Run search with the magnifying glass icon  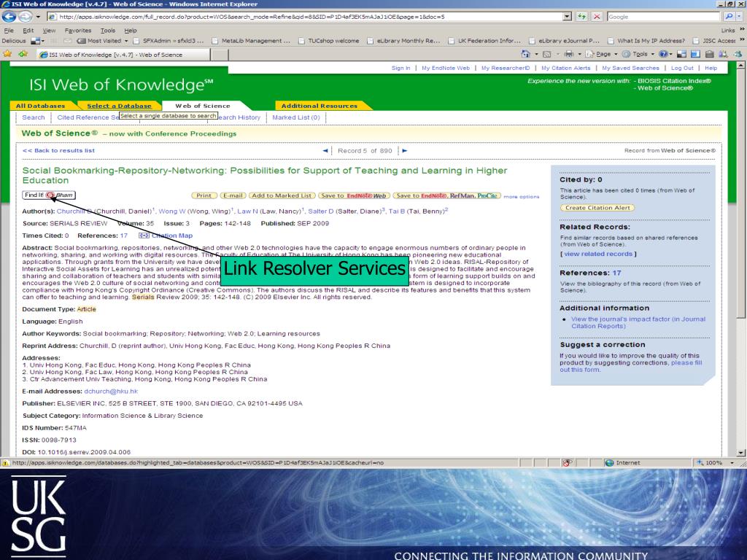pyautogui.click(x=729, y=17)
